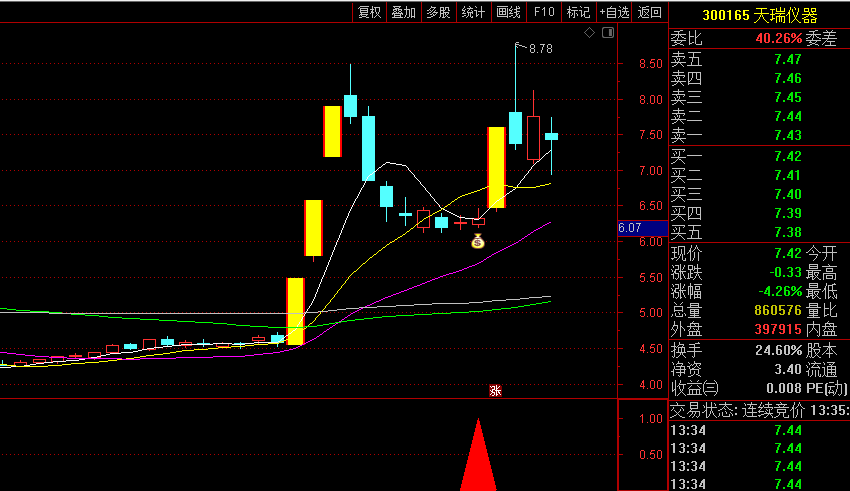Click 买二 price 7.41
Screen dimensions: 850x491
coord(788,176)
